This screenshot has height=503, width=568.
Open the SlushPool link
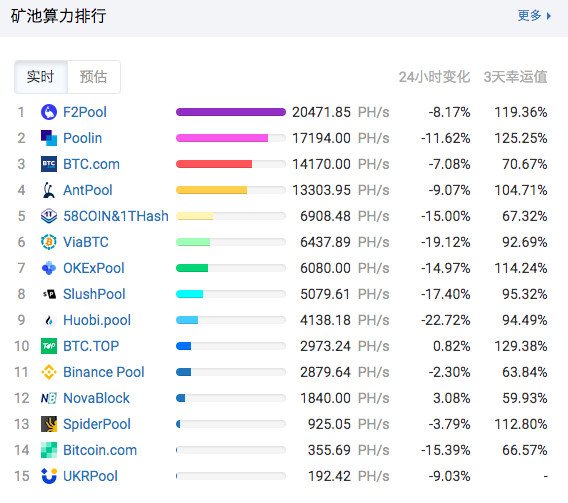click(x=94, y=294)
